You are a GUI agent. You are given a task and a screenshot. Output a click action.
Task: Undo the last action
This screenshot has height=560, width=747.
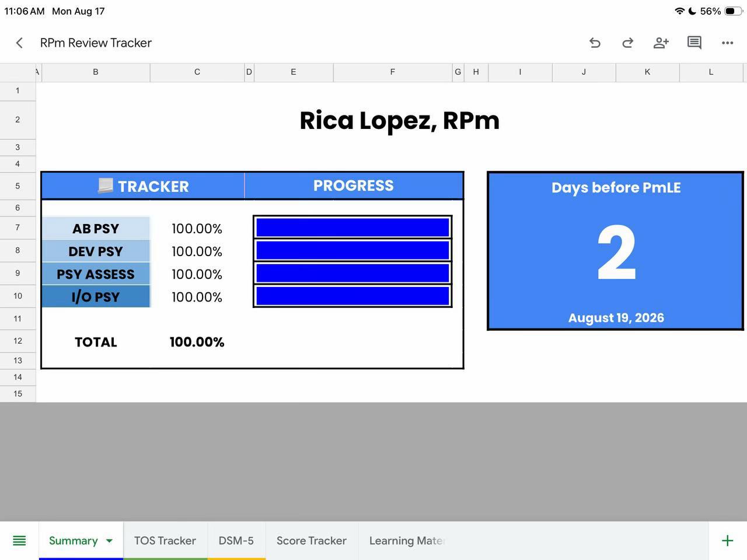[x=595, y=43]
